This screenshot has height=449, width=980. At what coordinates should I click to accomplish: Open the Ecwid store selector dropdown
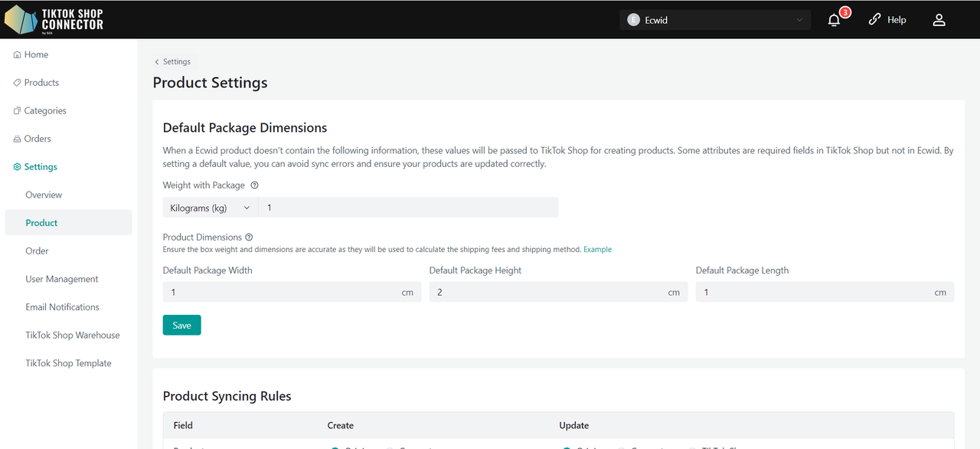click(715, 20)
